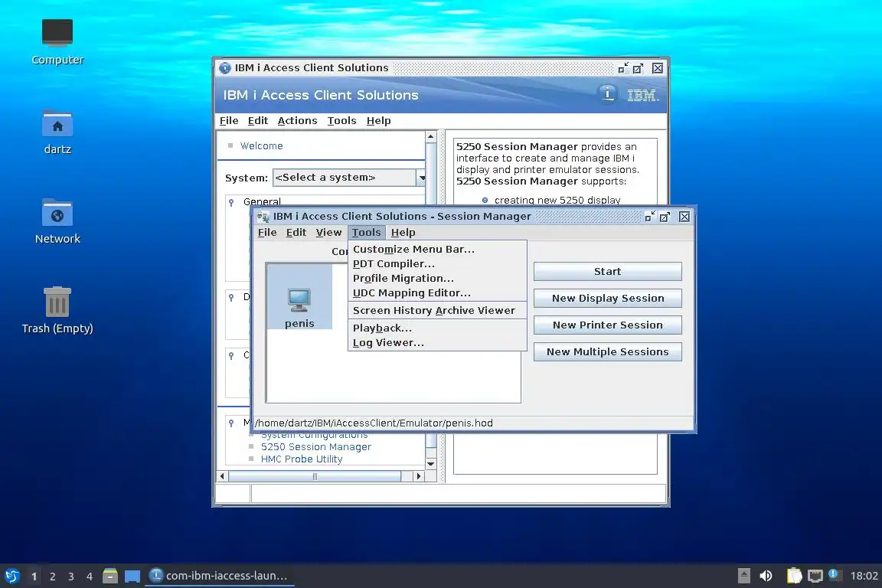This screenshot has height=588, width=882.
Task: Click show desktop taskbar icon
Action: point(132,576)
